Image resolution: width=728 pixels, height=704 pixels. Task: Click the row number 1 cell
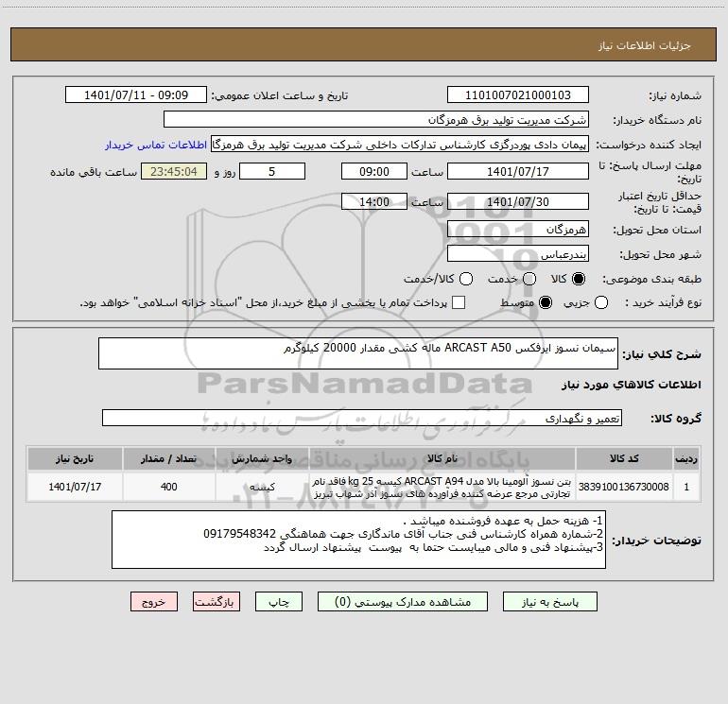[x=686, y=487]
